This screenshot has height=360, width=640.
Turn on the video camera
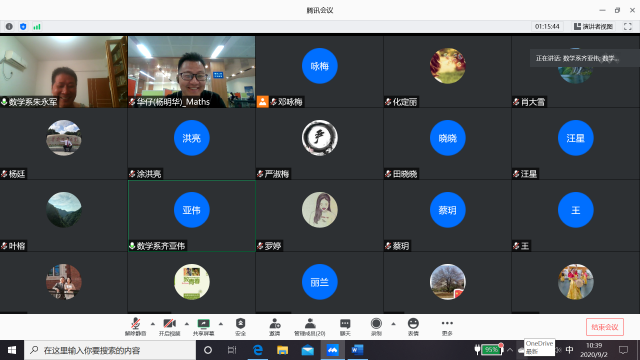point(169,327)
